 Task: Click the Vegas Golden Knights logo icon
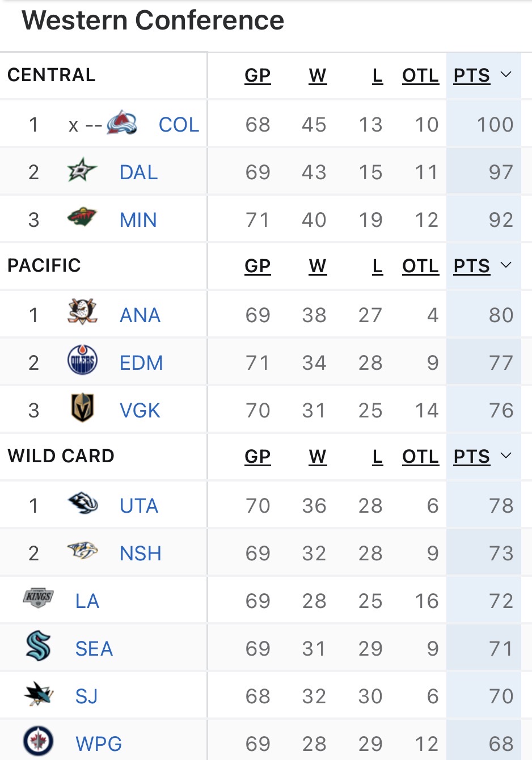(x=82, y=408)
